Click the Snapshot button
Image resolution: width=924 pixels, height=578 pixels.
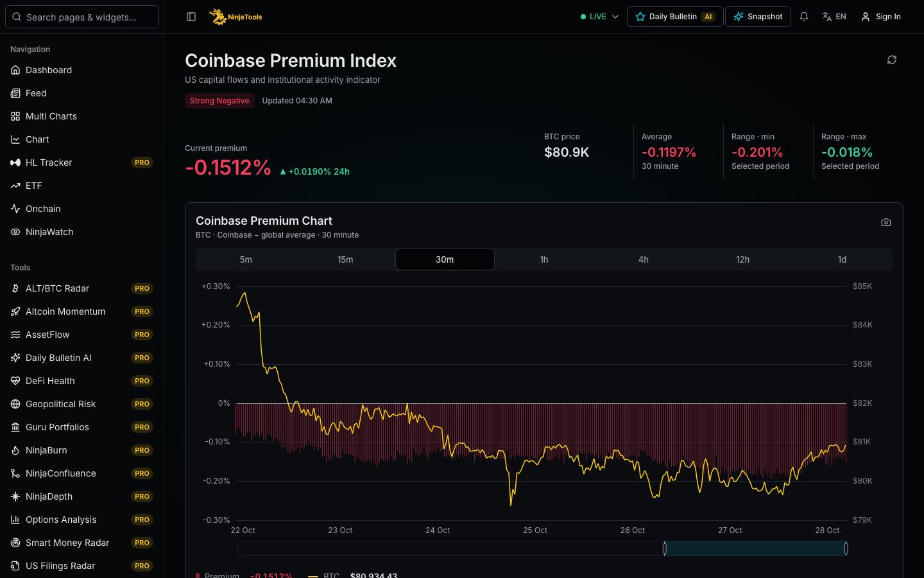coord(758,17)
